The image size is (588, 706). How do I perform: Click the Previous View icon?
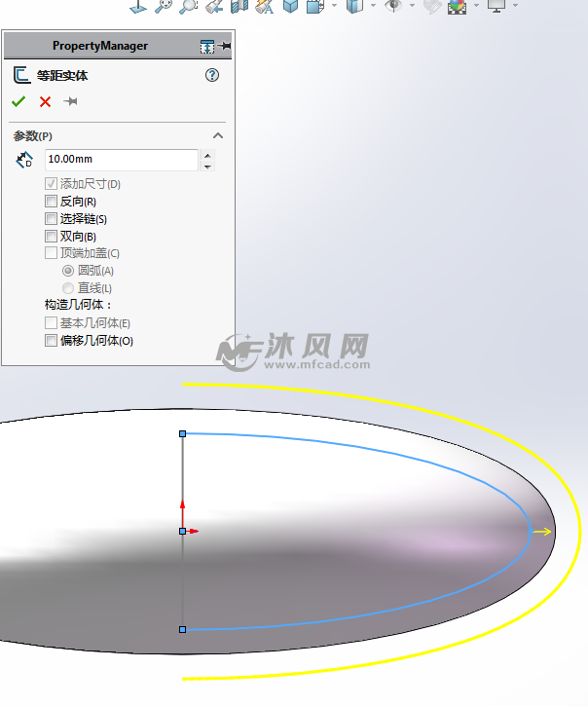tap(214, 6)
